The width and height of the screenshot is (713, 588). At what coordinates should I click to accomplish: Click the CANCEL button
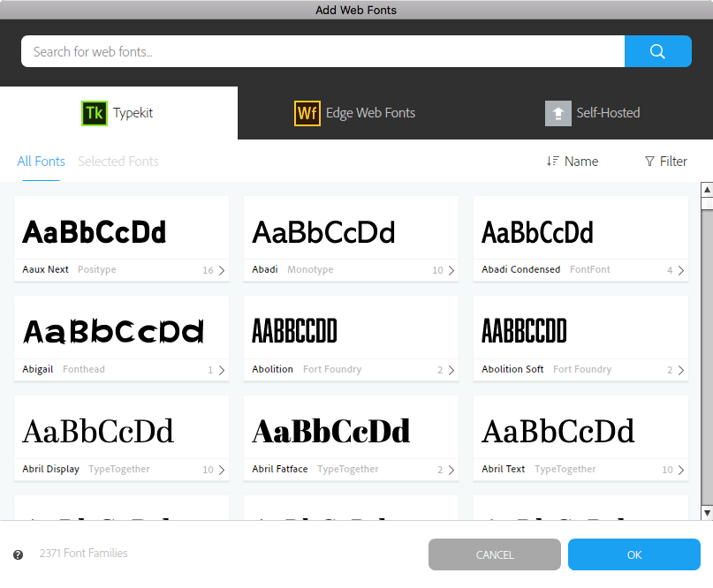pos(494,554)
